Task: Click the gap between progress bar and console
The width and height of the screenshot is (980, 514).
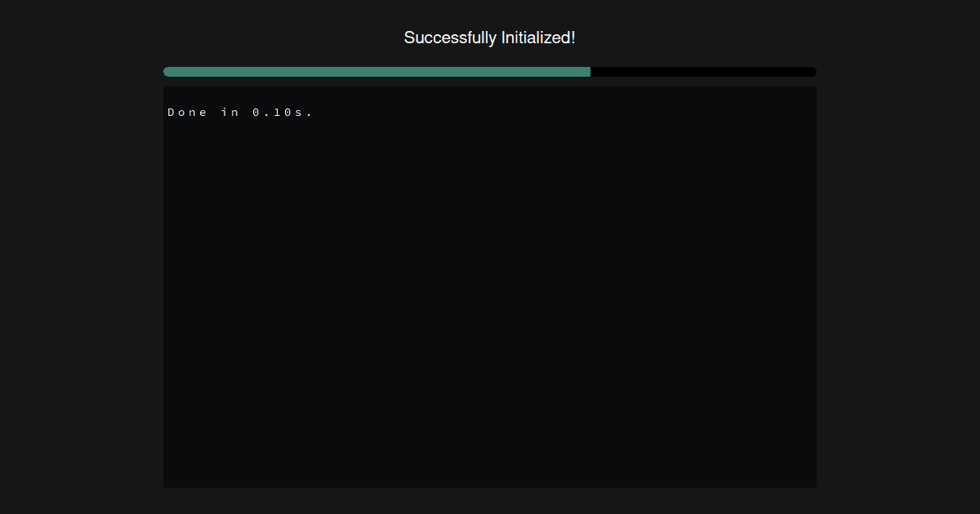Action: point(490,82)
